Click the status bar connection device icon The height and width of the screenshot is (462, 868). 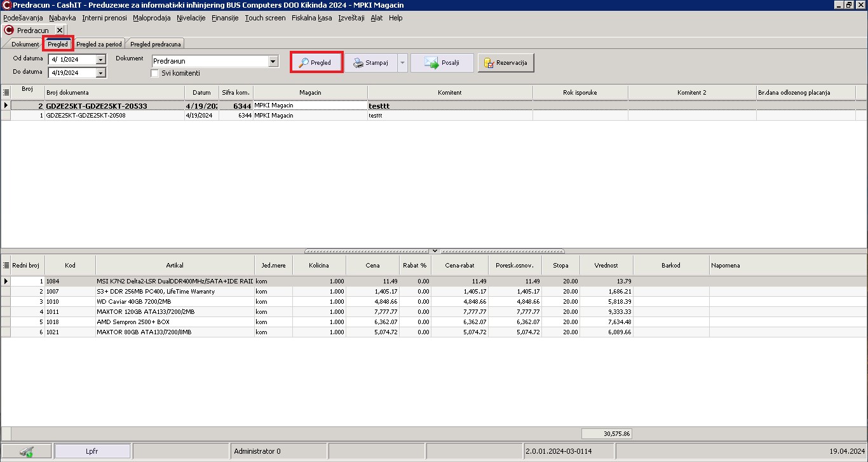pos(27,451)
